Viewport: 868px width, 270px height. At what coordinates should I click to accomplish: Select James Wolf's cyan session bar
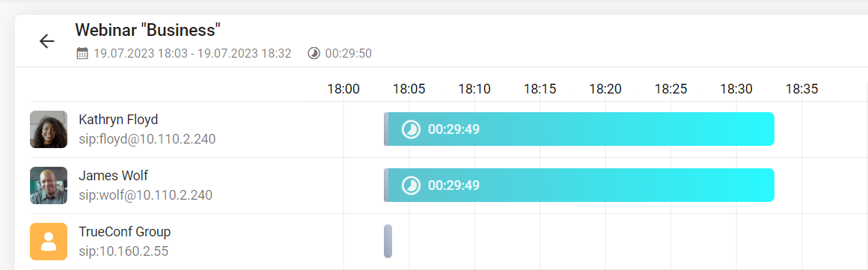579,185
